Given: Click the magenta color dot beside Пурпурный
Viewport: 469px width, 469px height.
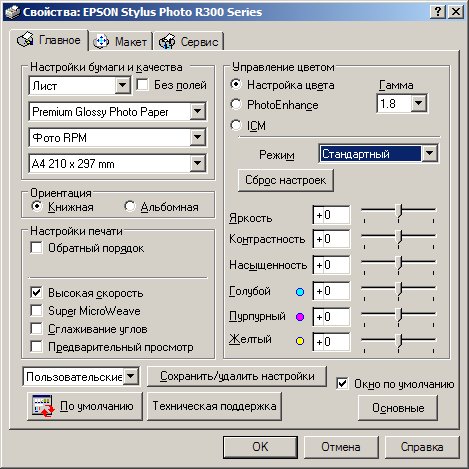Looking at the screenshot, I should pyautogui.click(x=300, y=317).
